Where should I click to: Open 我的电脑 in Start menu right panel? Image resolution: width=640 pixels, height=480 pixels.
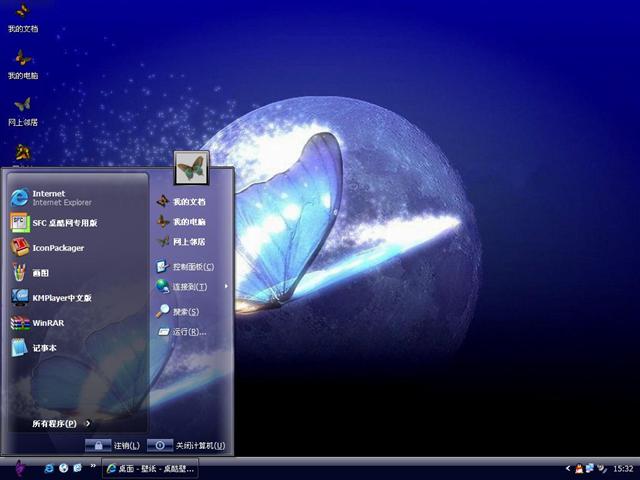pos(188,222)
